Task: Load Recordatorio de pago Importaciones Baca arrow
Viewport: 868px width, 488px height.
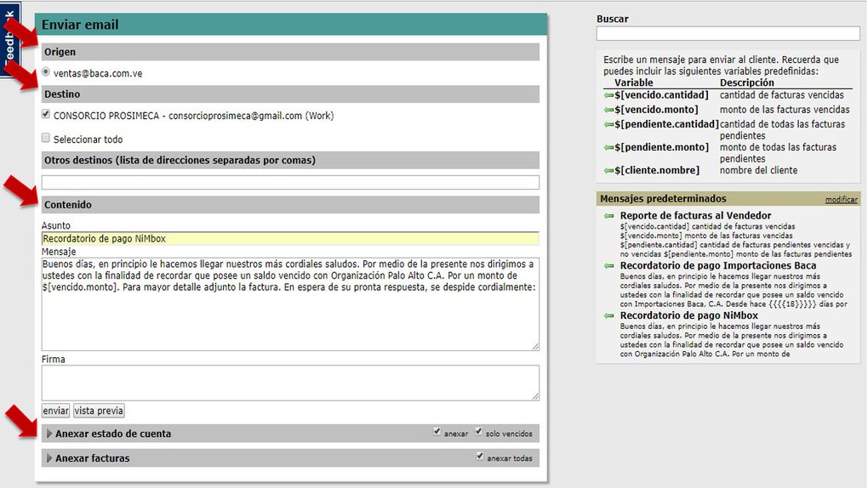Action: tap(608, 266)
